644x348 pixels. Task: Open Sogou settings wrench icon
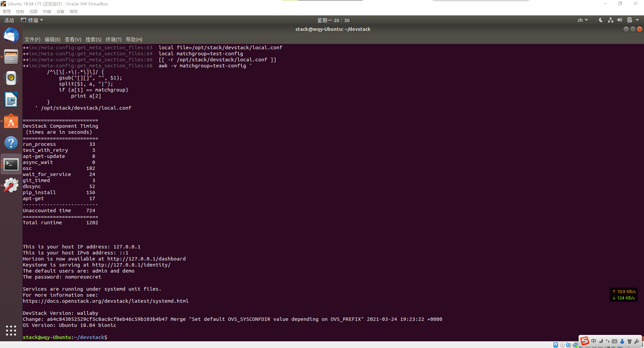tap(637, 341)
